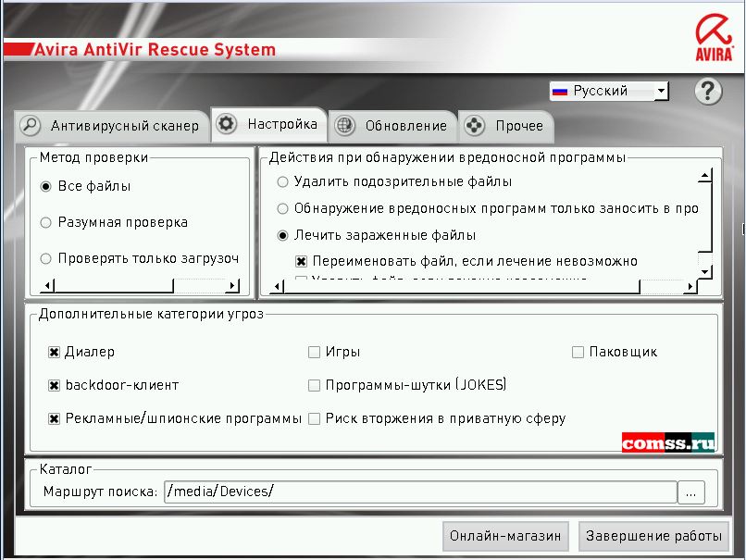This screenshot has width=746, height=560.
Task: Click right scroll arrow in Метод проверки panel
Action: [232, 285]
